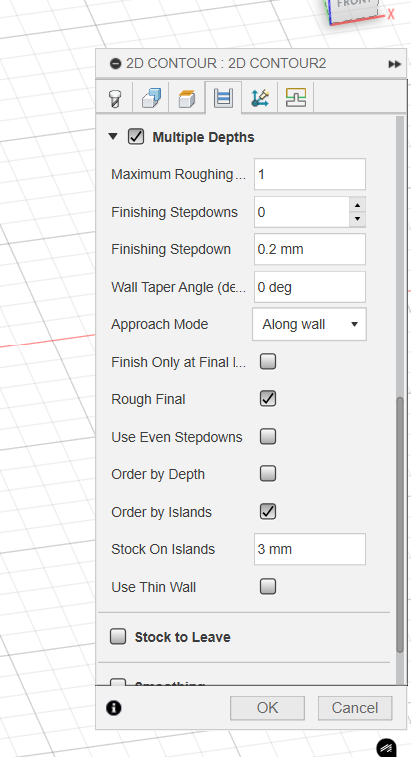
Task: Open the Tabs tab icon
Action: [x=296, y=98]
